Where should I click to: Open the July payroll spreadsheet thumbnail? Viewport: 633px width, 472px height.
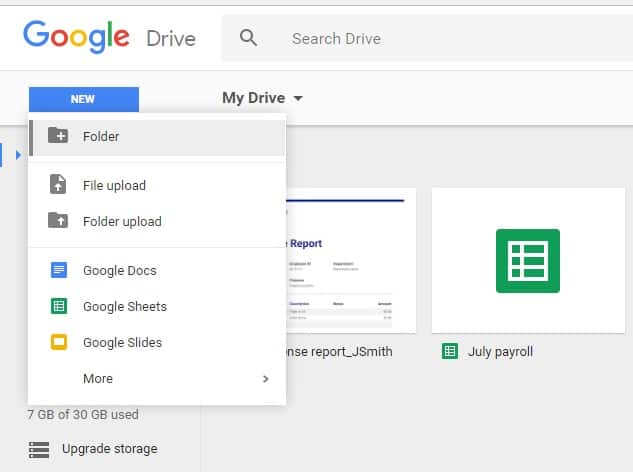pyautogui.click(x=527, y=260)
